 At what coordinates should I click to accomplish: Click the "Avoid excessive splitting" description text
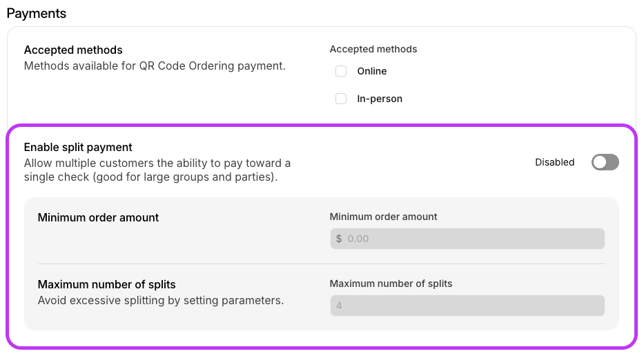[160, 300]
